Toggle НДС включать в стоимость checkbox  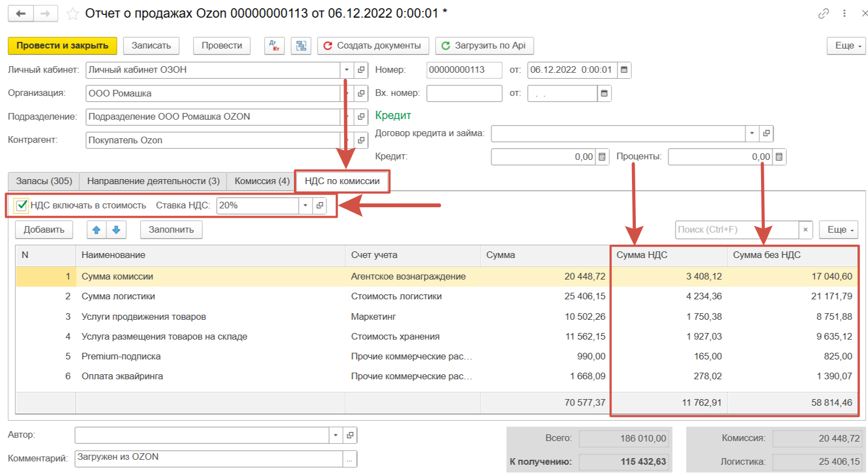(x=22, y=206)
